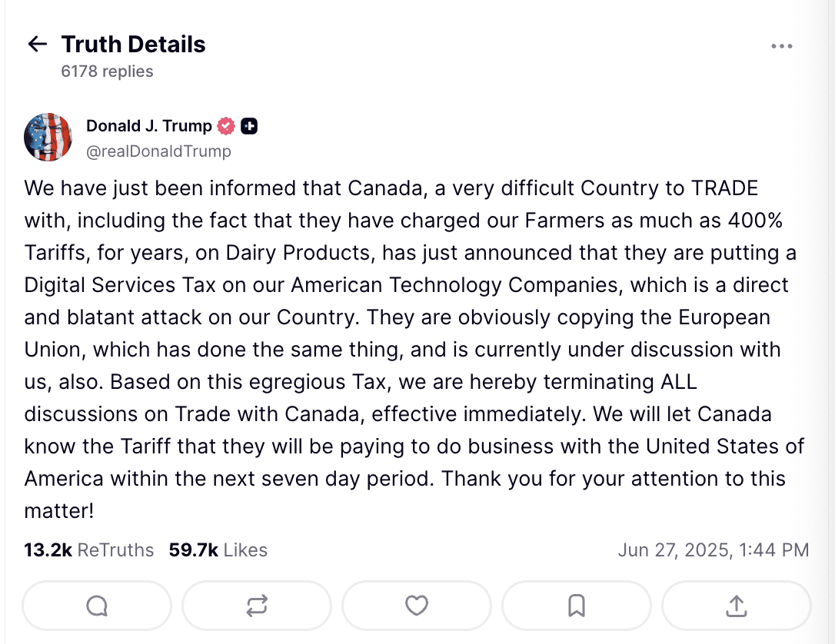The width and height of the screenshot is (835, 644).
Task: Share the post via upload arrow icon
Action: (737, 606)
